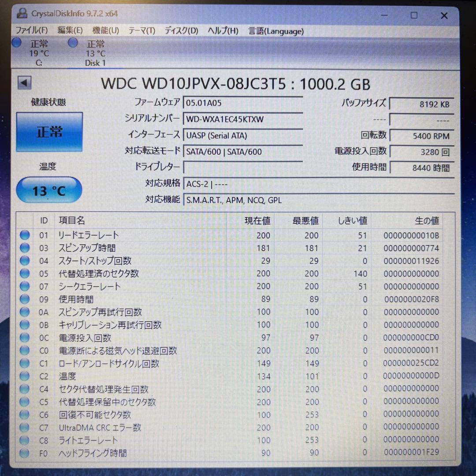The image size is (476, 476).
Task: Click the empty drive letter field
Action: (x=242, y=167)
